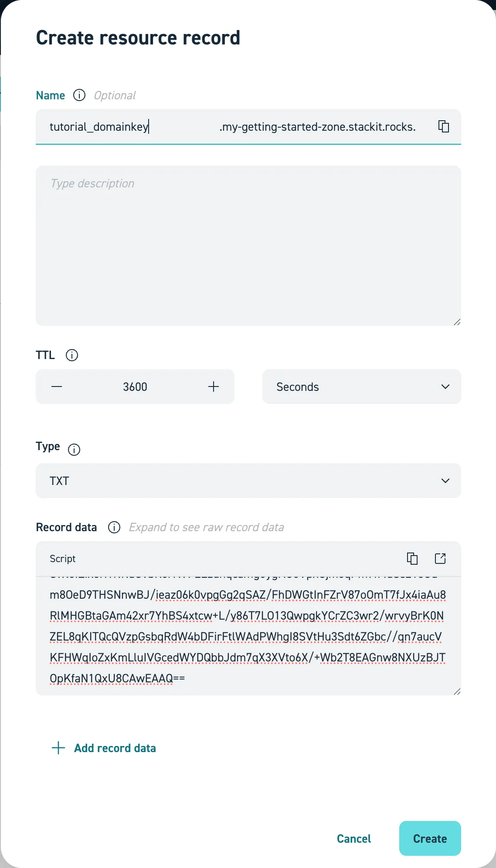Select the Add record data link

115,748
